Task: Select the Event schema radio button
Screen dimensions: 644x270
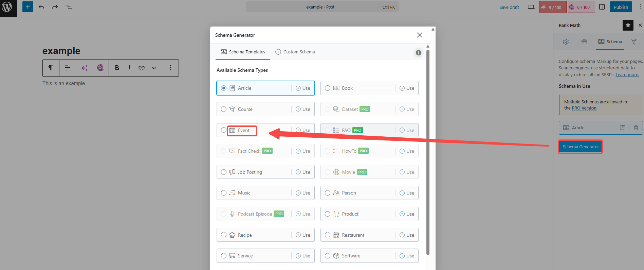Action: point(223,130)
